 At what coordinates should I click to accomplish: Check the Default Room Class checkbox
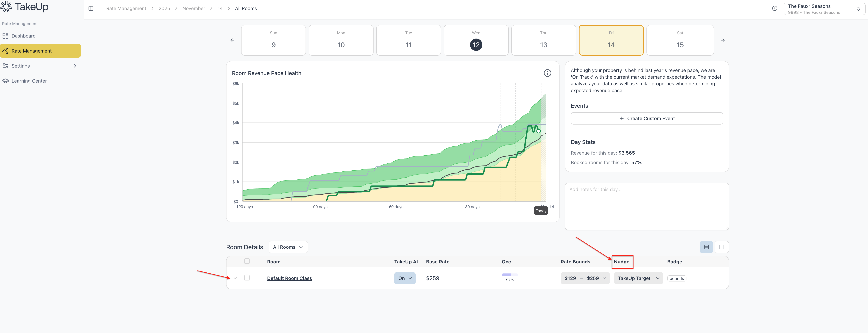pyautogui.click(x=247, y=278)
